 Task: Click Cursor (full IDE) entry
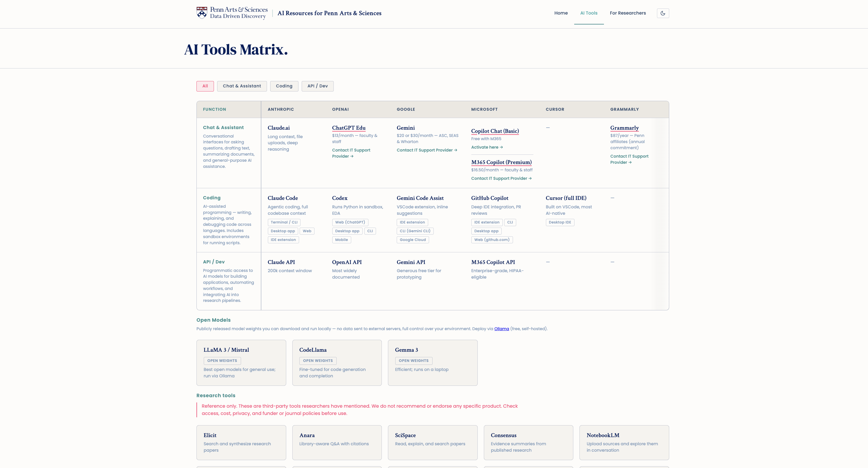pos(566,198)
